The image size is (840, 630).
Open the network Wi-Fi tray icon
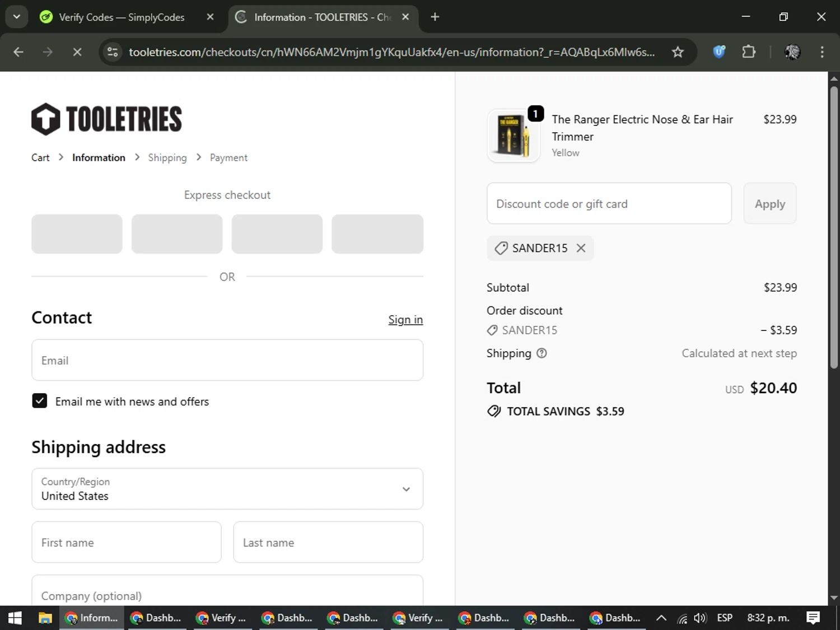[x=682, y=618]
